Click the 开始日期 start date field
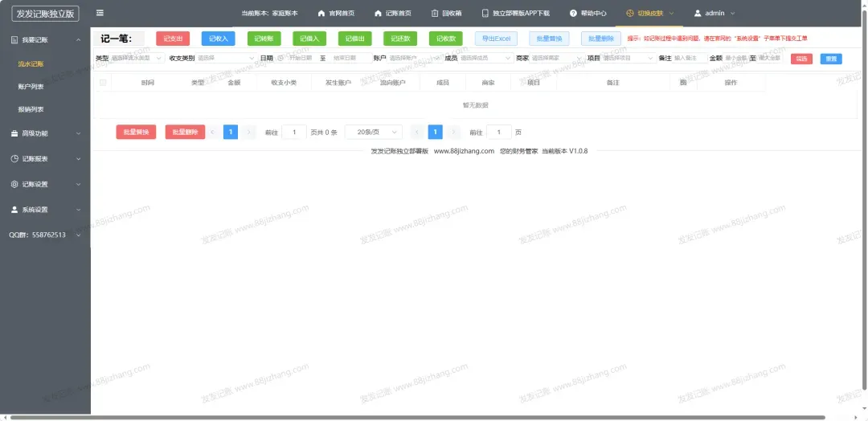Image resolution: width=868 pixels, height=421 pixels. pos(301,58)
